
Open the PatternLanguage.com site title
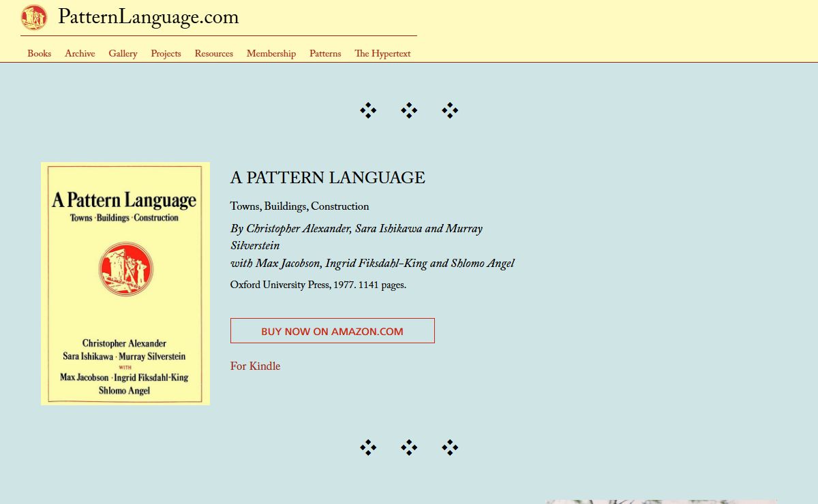coord(149,17)
